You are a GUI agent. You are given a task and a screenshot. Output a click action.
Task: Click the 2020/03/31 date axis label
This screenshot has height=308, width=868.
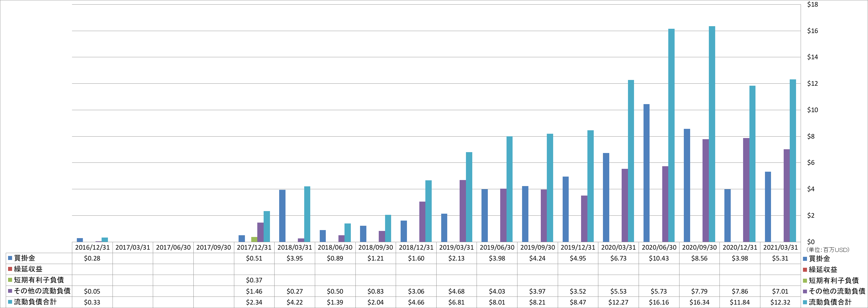[618, 247]
